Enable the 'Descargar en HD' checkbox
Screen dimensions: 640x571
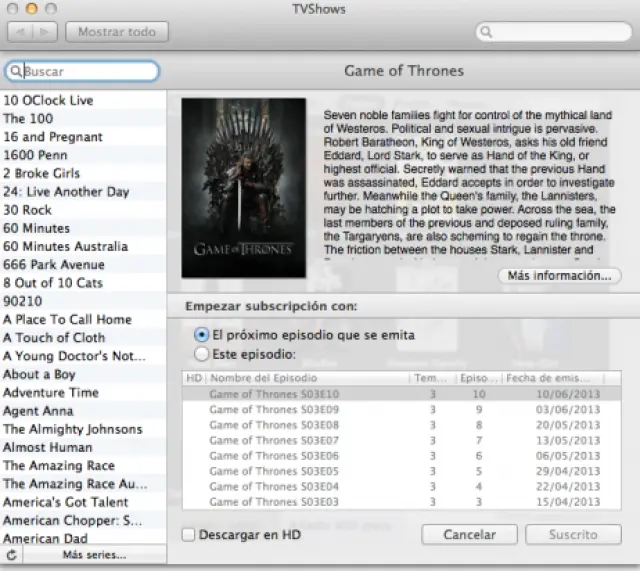(189, 535)
